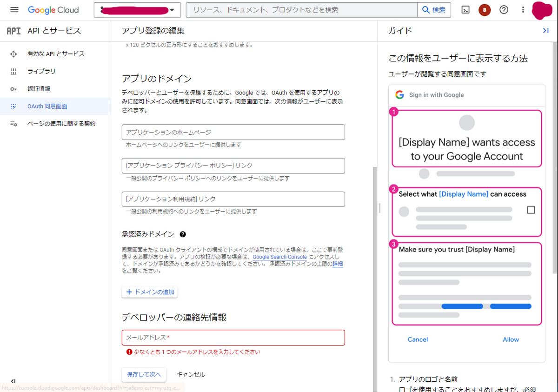Focus the resource search box

click(301, 10)
